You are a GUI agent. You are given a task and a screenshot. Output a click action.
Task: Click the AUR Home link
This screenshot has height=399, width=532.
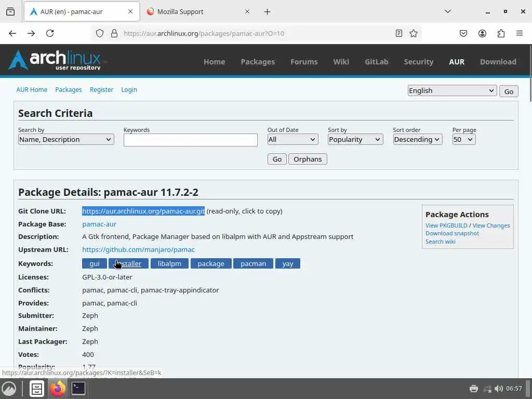coord(32,89)
